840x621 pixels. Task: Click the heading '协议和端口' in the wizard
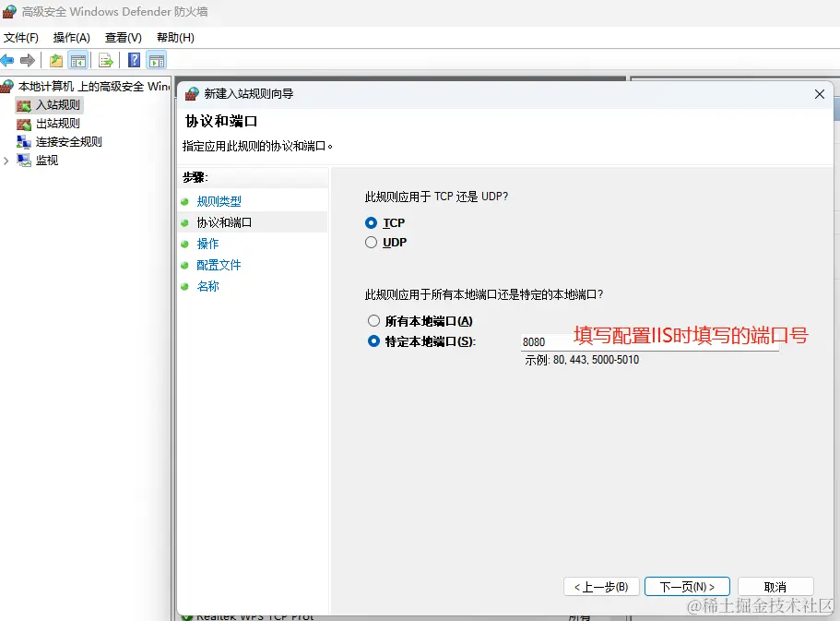point(221,121)
